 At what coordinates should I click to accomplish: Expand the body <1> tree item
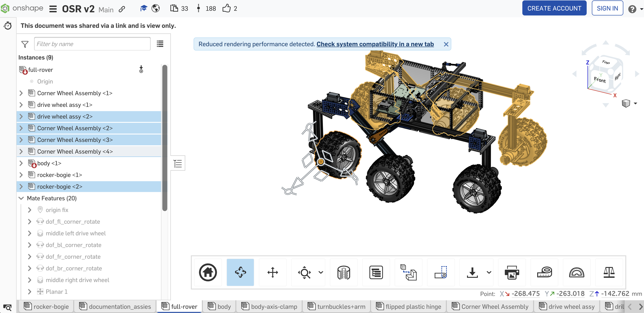21,163
